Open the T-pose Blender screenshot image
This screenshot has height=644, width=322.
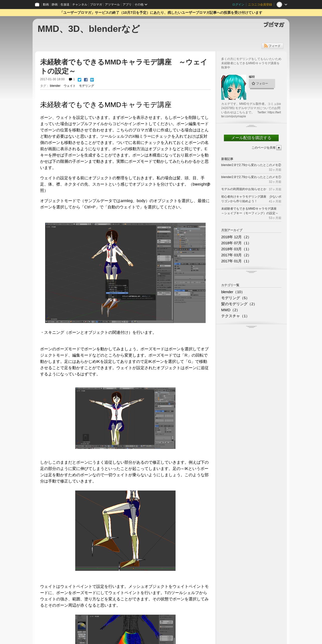[x=125, y=418]
